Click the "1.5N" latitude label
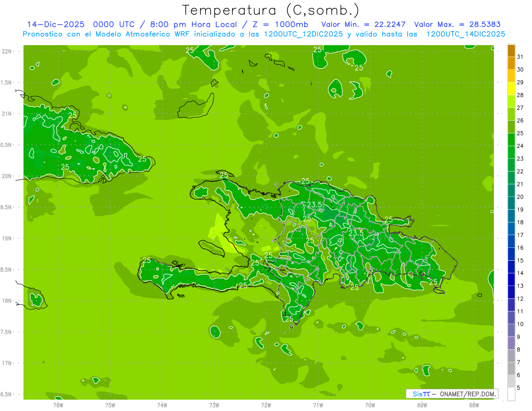This screenshot has height=411, width=532. [x=7, y=82]
